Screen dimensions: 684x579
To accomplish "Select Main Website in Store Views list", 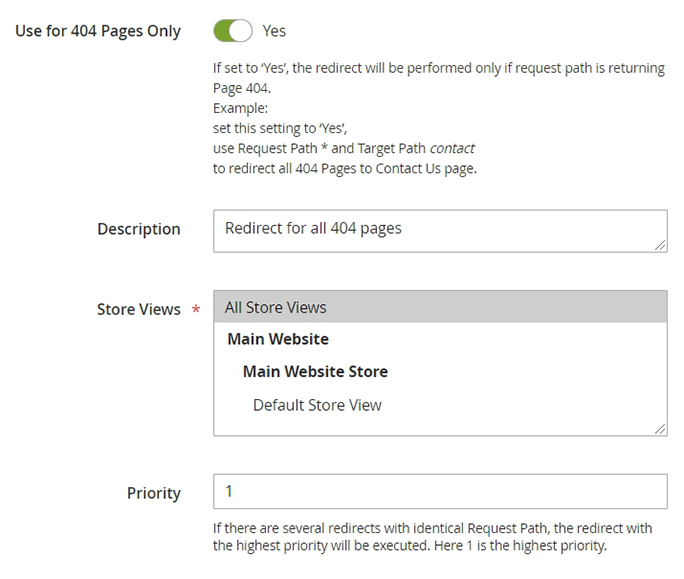I will click(x=278, y=339).
